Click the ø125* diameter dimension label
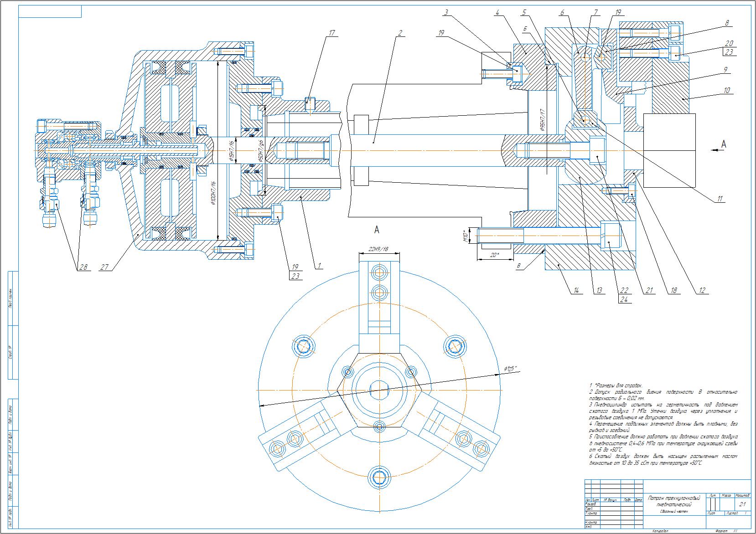 [x=511, y=369]
